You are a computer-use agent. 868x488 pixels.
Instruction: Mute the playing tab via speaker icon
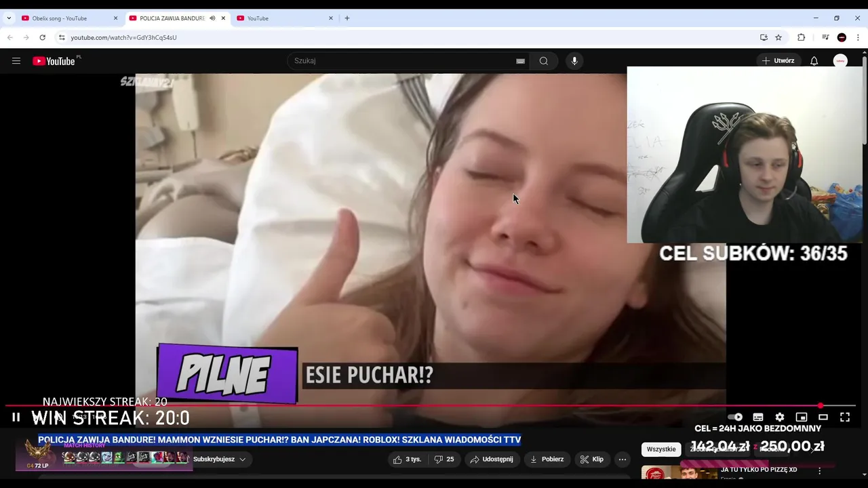click(212, 18)
